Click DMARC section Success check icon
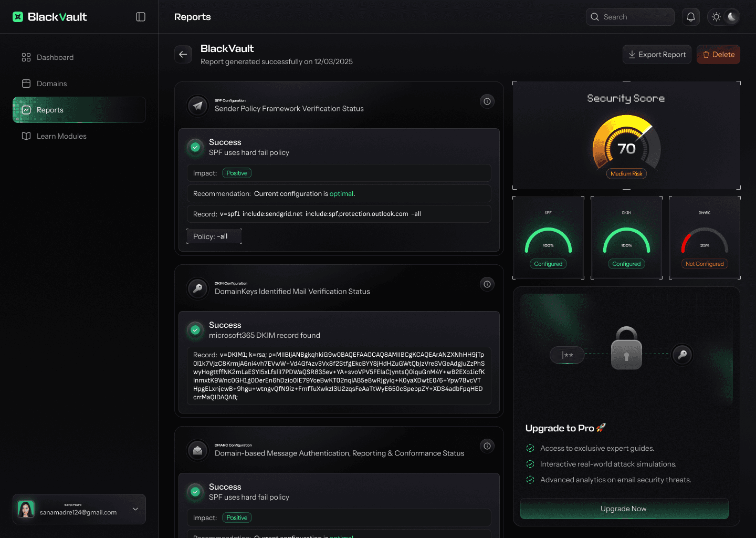Viewport: 756px width, 538px height. tap(195, 492)
